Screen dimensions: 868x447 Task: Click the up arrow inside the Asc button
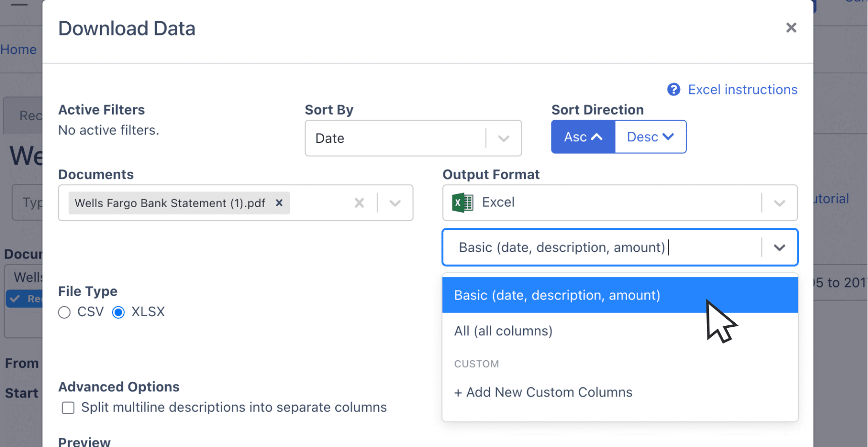(597, 136)
